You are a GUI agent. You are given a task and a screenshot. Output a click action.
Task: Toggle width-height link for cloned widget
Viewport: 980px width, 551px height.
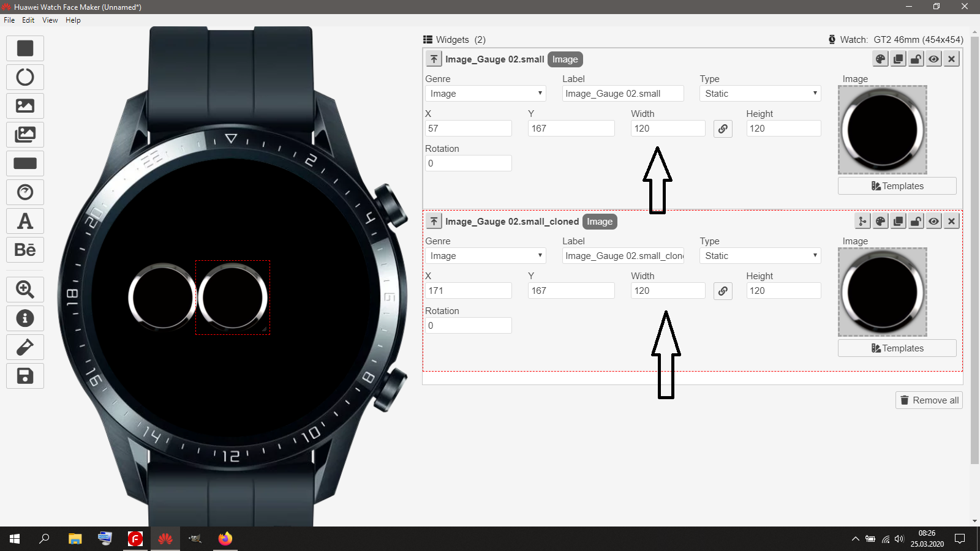click(723, 291)
